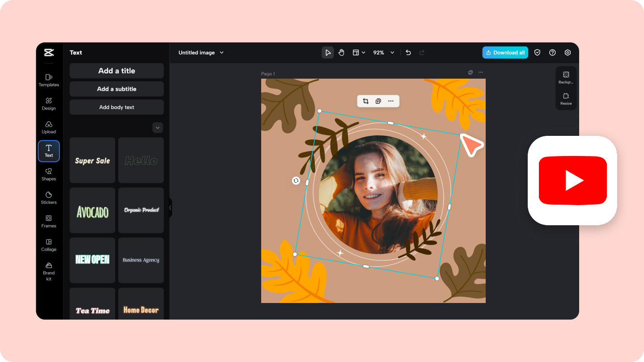Open the Stickers panel
644x362 pixels.
pyautogui.click(x=49, y=198)
